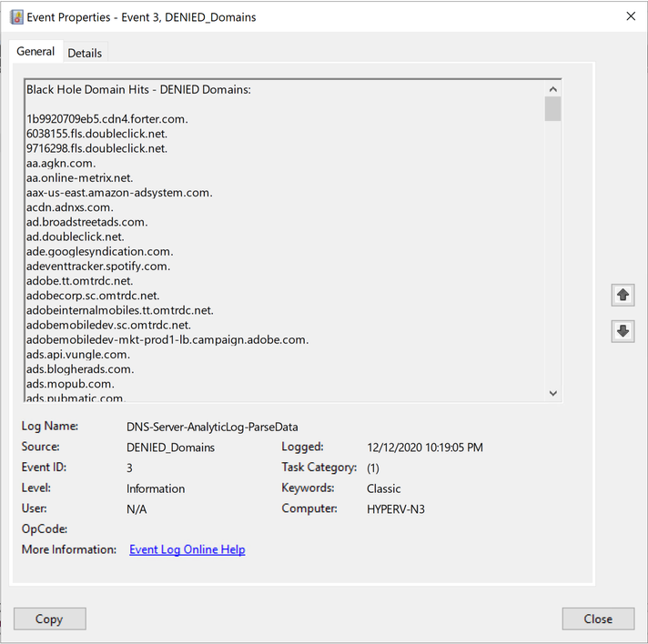648x644 pixels.
Task: Click the line adobemobiledev-mkt-prod1-lb.campaign.adobe.com.
Action: click(167, 339)
